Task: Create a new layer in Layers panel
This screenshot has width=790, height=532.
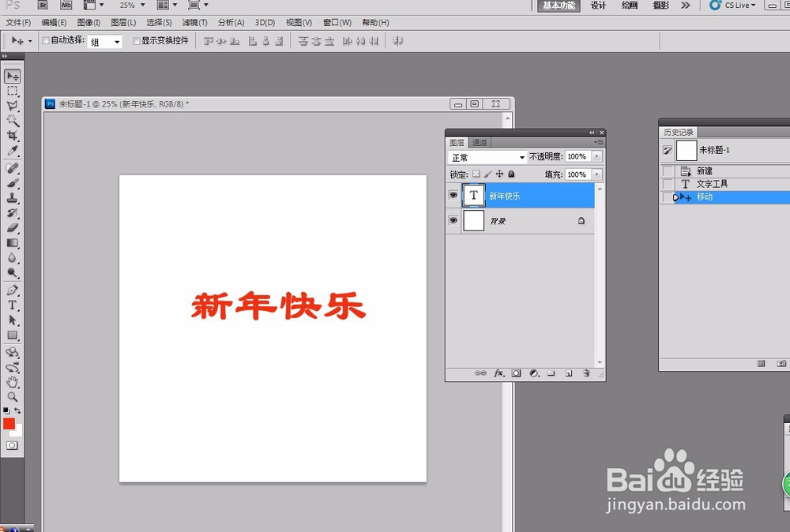Action: [x=568, y=372]
